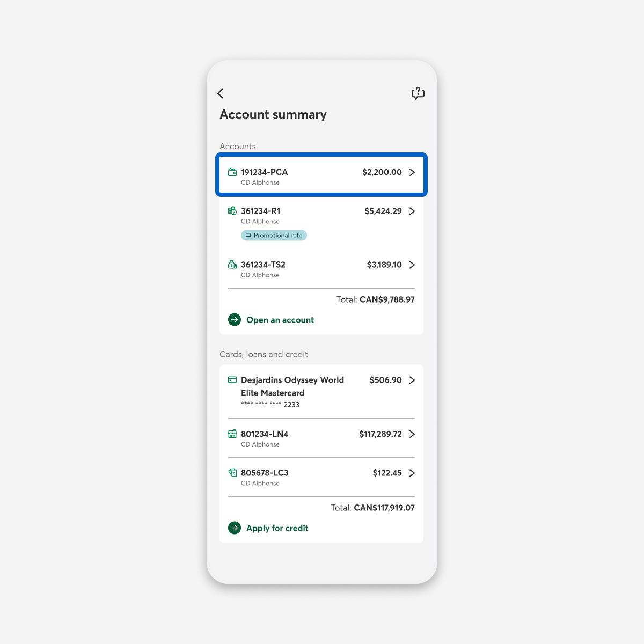
Task: Expand the 361234-R1 account chevron
Action: (412, 211)
